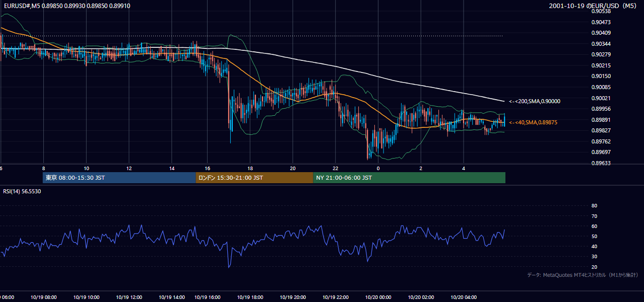Click price level 0.90473 on the axis

[601, 22]
